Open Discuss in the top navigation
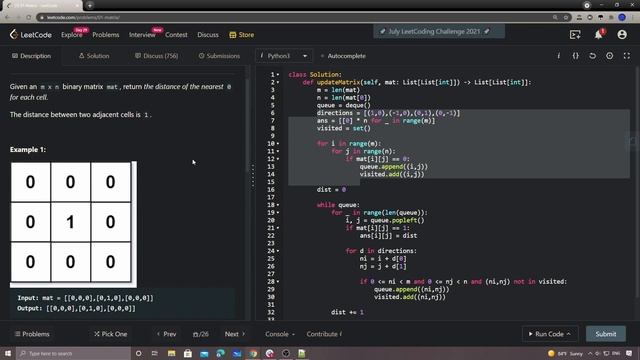The height and width of the screenshot is (360, 640). click(208, 35)
